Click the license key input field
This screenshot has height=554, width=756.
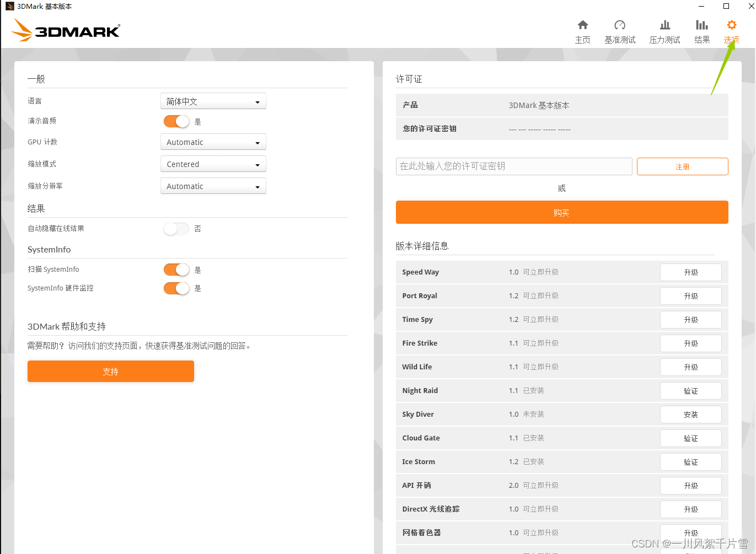(x=514, y=166)
